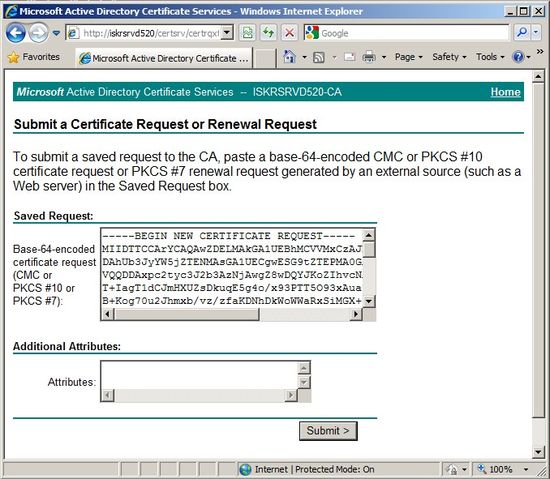
Task: Click the Print icon
Action: (369, 57)
